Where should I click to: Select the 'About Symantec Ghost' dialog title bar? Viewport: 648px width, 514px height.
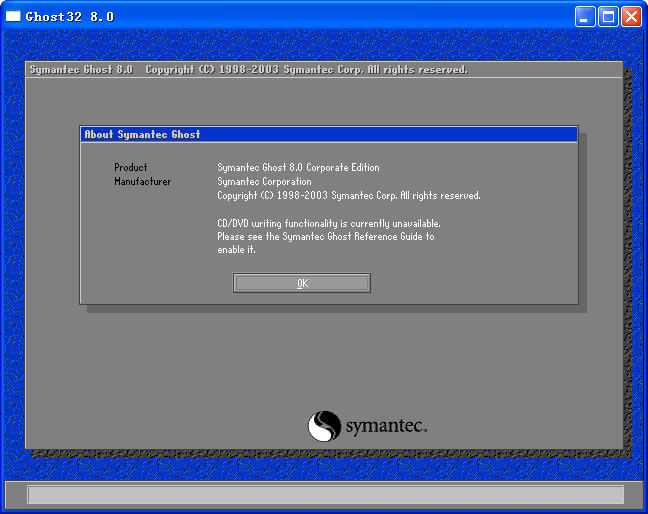[x=328, y=134]
